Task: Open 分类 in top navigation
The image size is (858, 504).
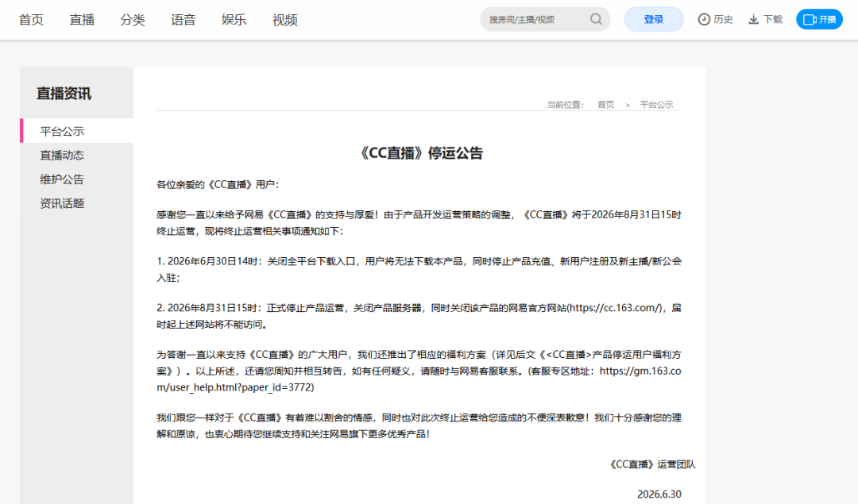Action: [x=133, y=20]
